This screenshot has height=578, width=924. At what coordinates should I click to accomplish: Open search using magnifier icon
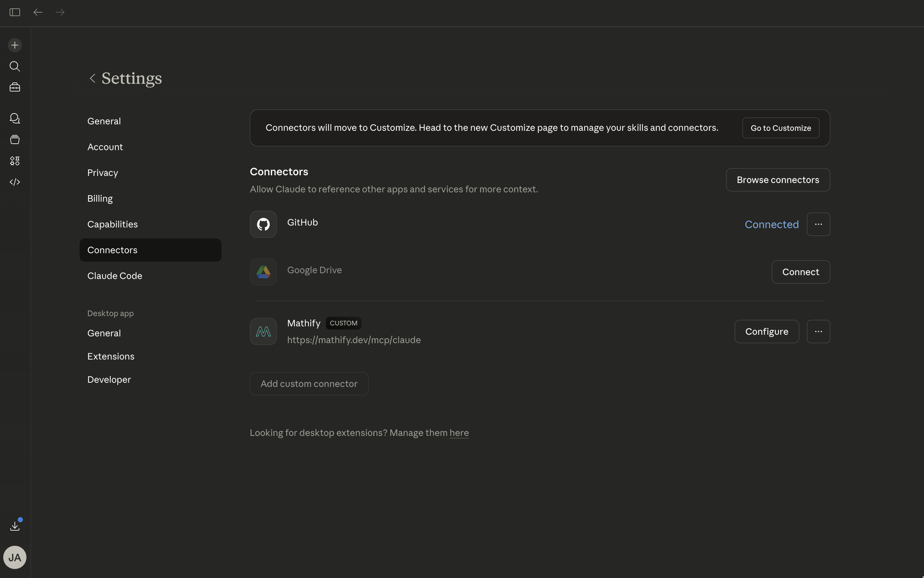click(15, 66)
